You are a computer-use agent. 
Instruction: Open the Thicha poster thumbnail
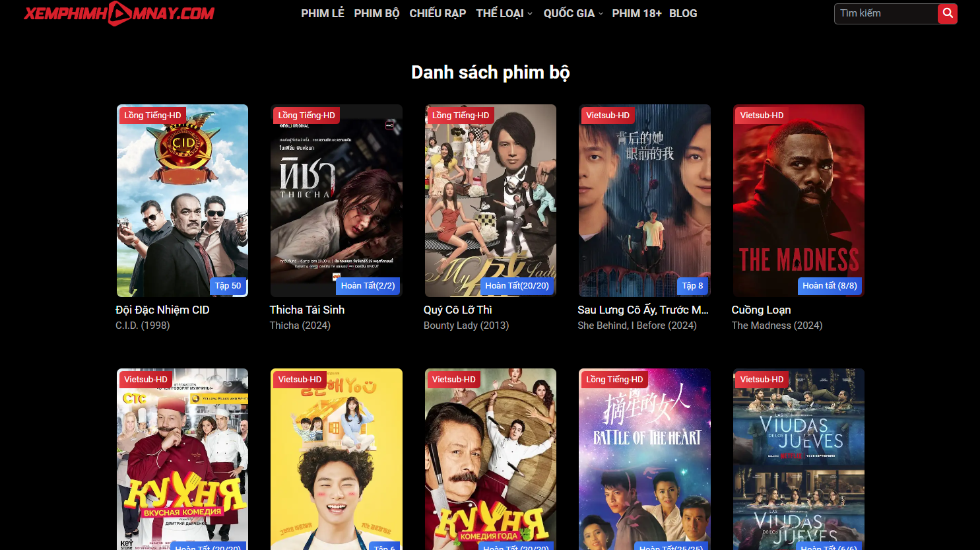(337, 201)
